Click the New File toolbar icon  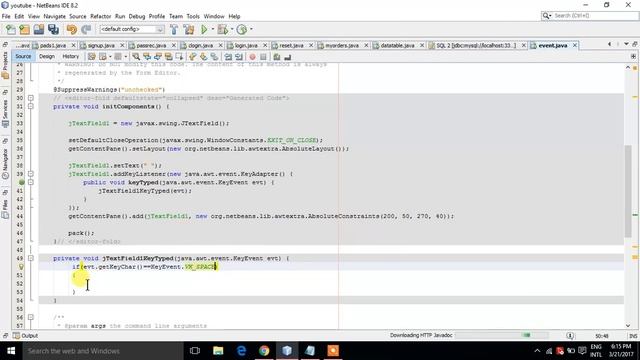[x=11, y=29]
